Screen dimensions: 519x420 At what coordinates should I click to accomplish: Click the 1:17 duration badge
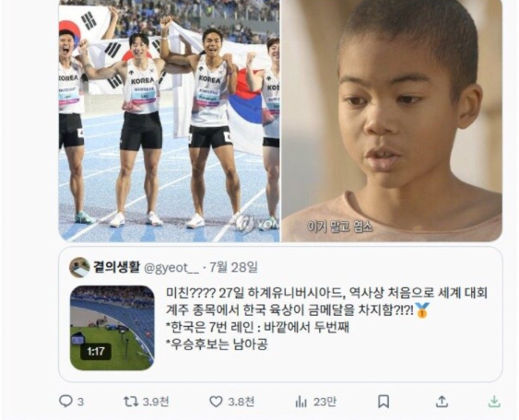point(96,351)
